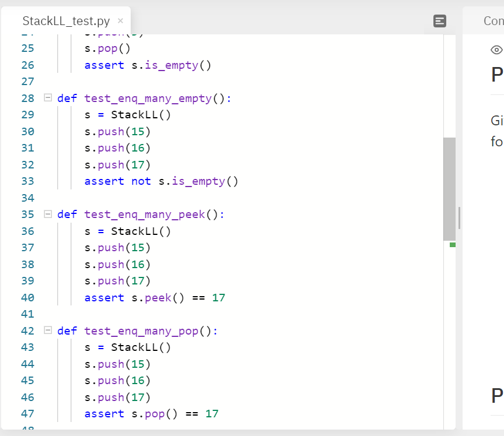
Task: Click the panel layout icon above the Console
Action: click(440, 21)
